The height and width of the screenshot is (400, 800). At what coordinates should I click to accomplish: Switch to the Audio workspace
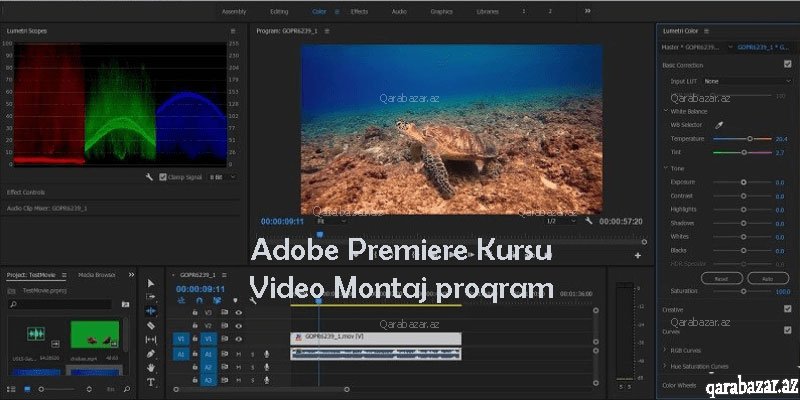coord(399,11)
